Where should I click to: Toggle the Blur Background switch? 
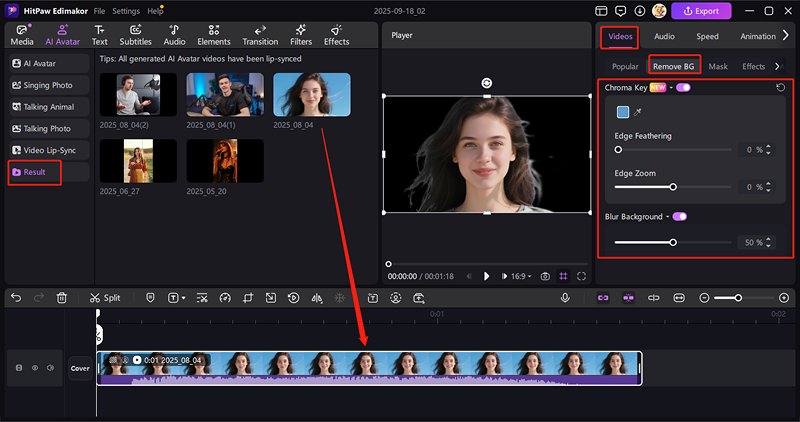coord(680,216)
